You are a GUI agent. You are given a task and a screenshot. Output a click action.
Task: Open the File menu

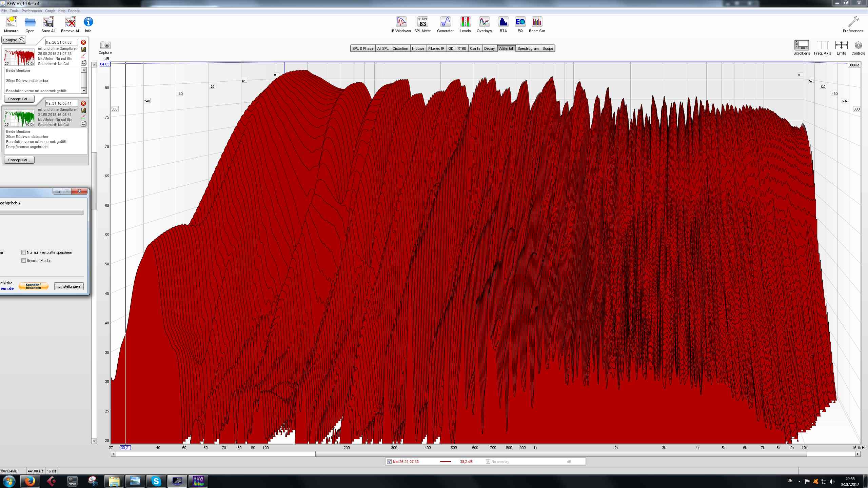[4, 11]
